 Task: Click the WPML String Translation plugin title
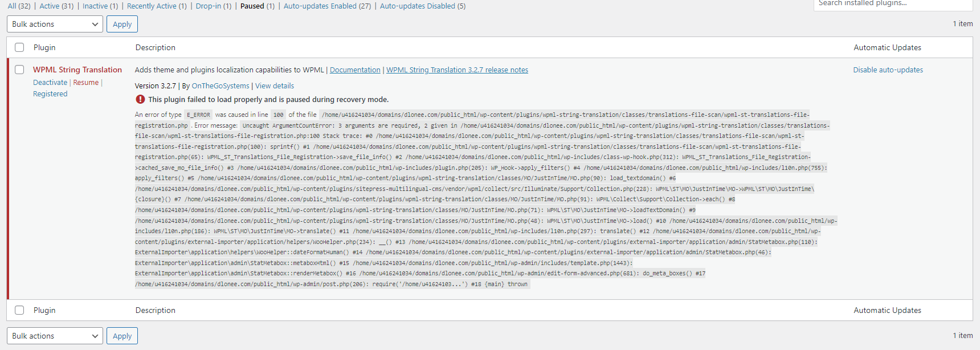point(77,70)
